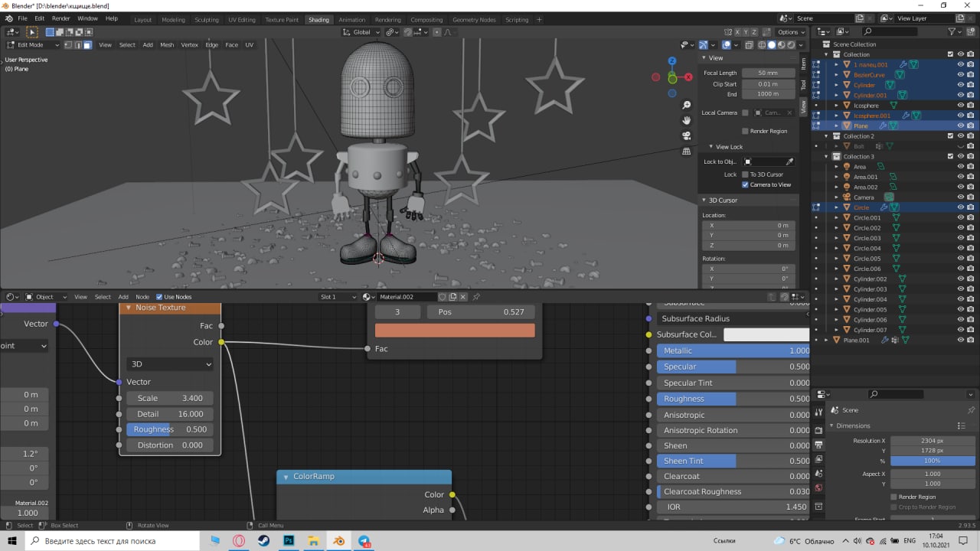Open the Edit Mode dropdown
This screenshot has height=551, width=980.
coord(32,45)
